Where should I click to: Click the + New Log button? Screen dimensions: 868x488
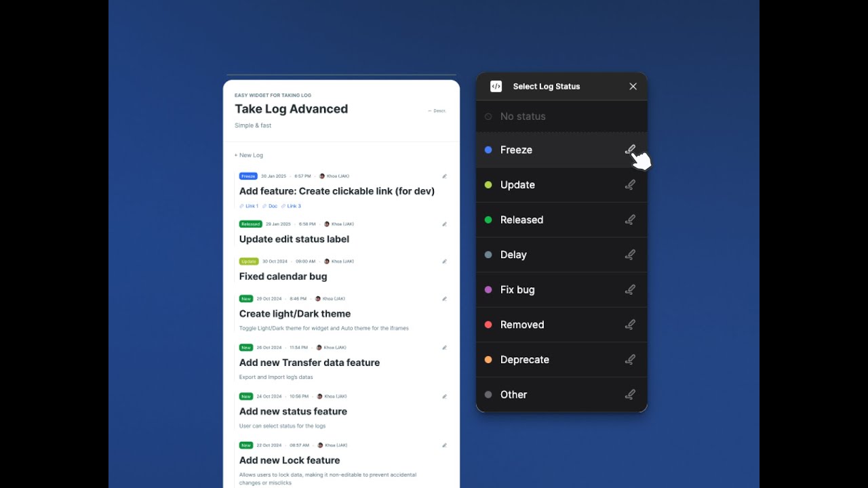pyautogui.click(x=249, y=155)
